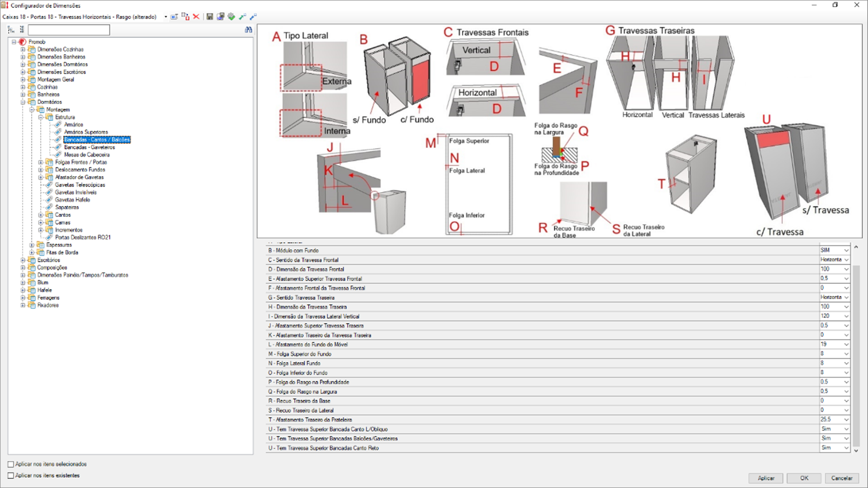Select Armários tree item

(x=73, y=125)
